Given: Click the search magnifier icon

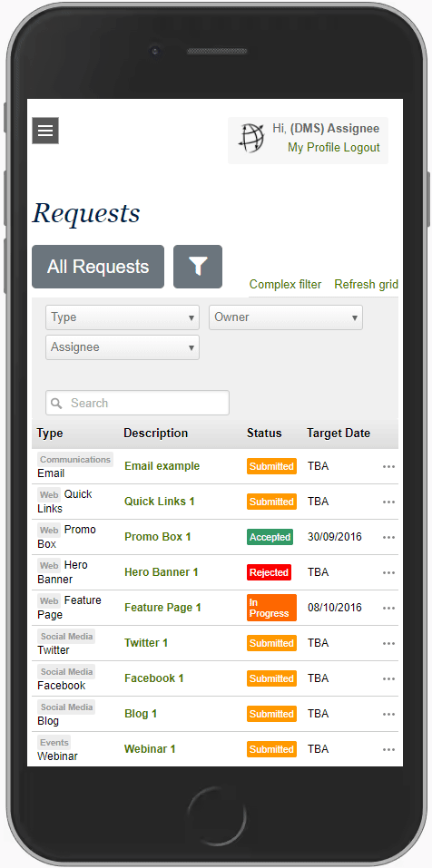Looking at the screenshot, I should pos(56,403).
